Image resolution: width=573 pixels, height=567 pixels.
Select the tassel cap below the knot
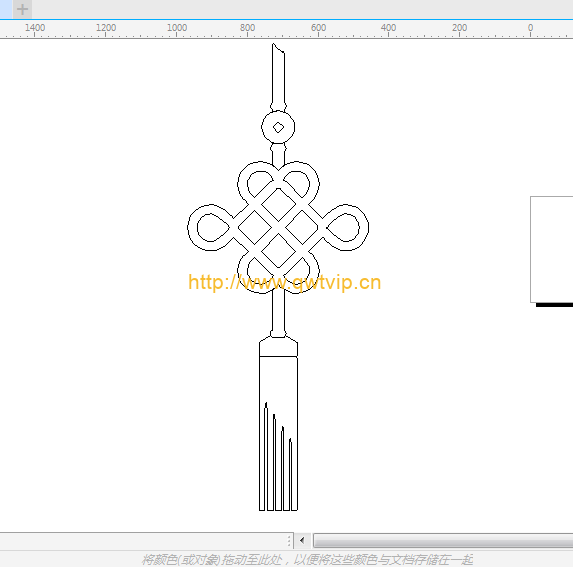(278, 346)
